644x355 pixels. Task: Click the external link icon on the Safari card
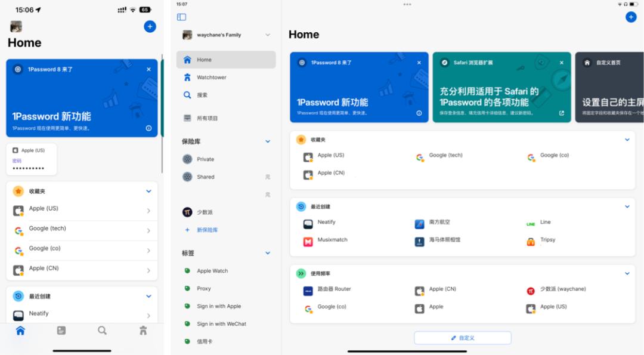[x=562, y=113]
